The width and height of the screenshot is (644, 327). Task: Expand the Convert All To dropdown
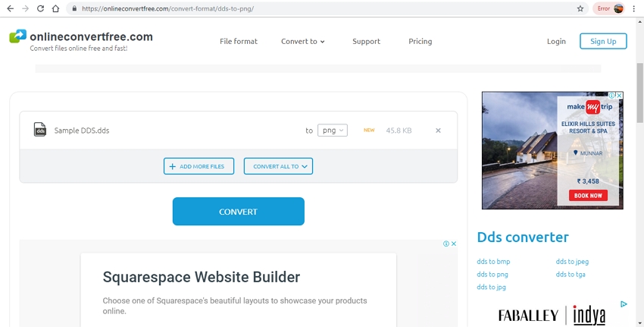[278, 166]
